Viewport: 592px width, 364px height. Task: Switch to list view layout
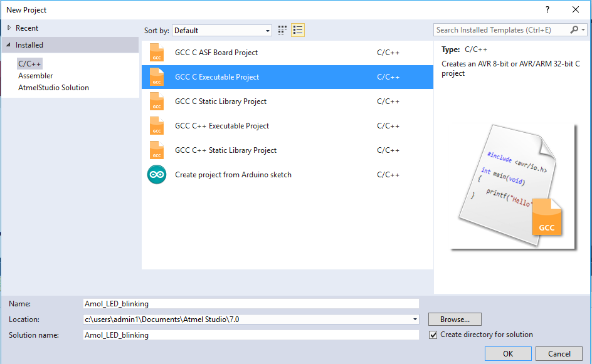298,30
